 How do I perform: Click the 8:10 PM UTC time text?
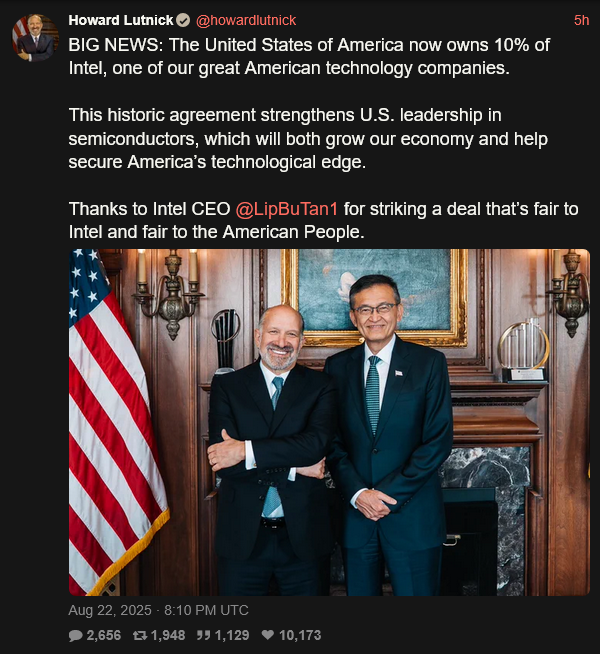[206, 610]
